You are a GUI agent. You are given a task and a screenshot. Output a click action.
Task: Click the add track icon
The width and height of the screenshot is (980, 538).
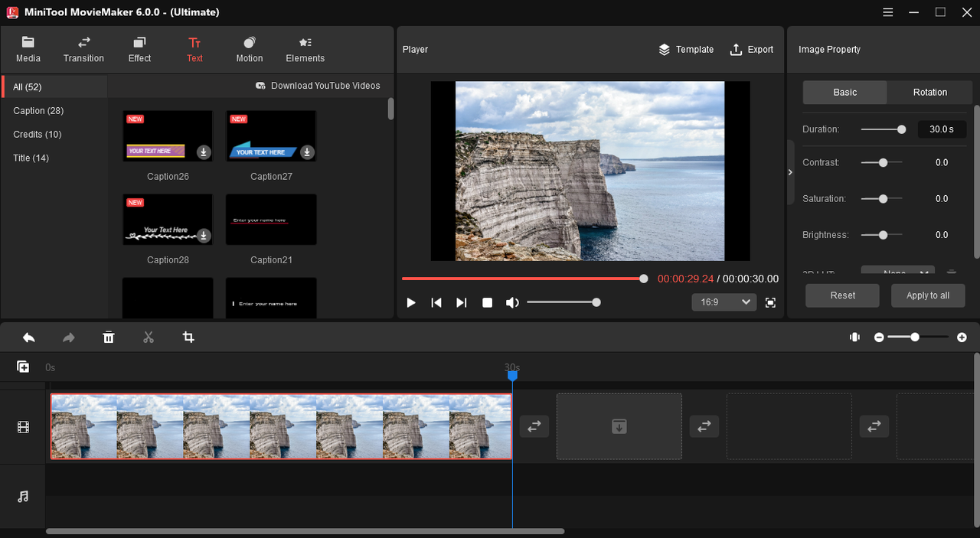(23, 367)
